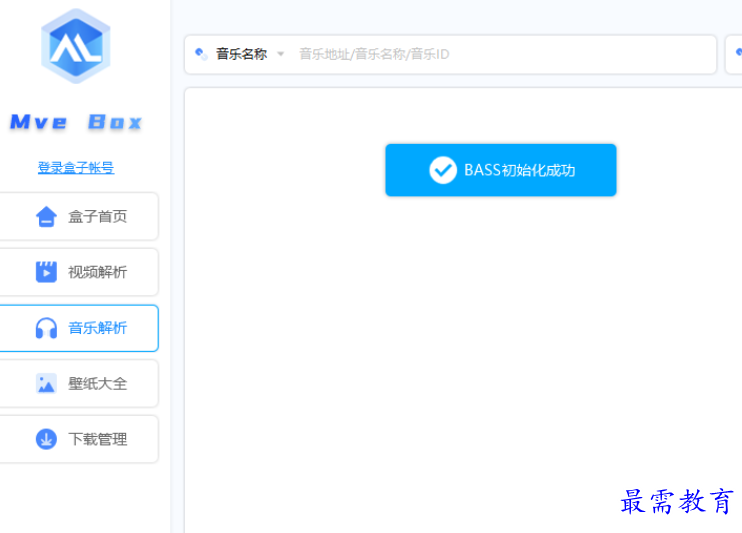The image size is (742, 533).
Task: Click the blue icon left of 音乐名称
Action: pyautogui.click(x=201, y=54)
